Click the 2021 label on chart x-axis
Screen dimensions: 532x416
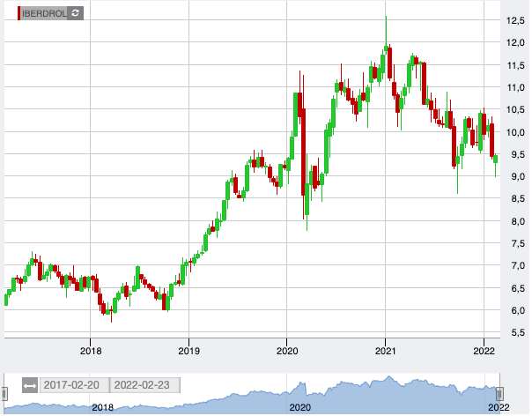[386, 351]
